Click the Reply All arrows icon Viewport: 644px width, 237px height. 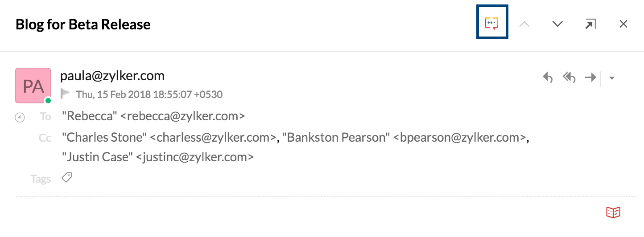[x=569, y=78]
